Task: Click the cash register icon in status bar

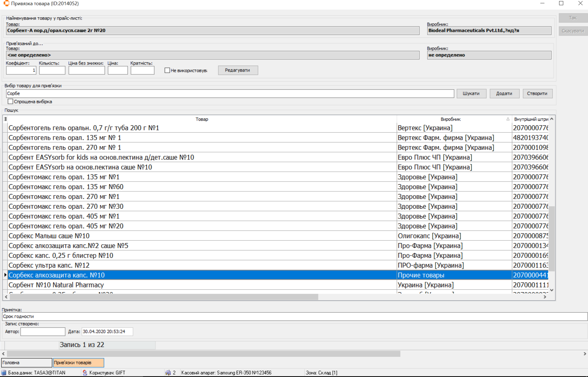Action: tap(168, 373)
